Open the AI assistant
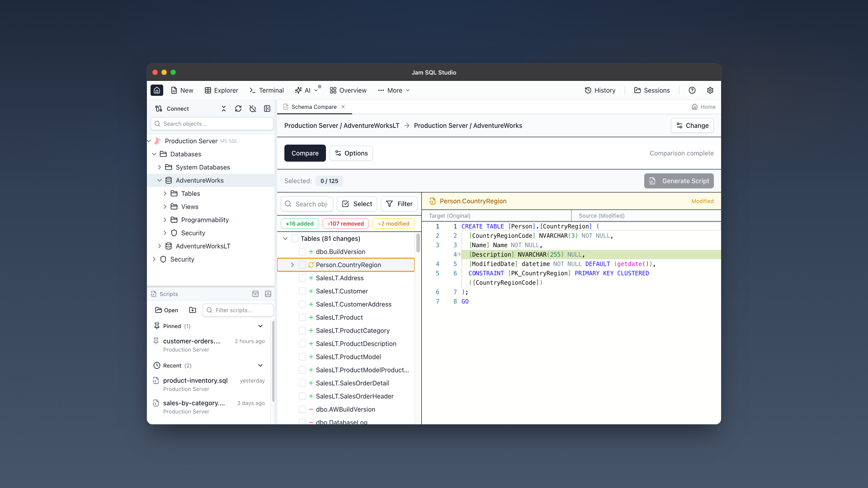The height and width of the screenshot is (488, 868). (304, 90)
